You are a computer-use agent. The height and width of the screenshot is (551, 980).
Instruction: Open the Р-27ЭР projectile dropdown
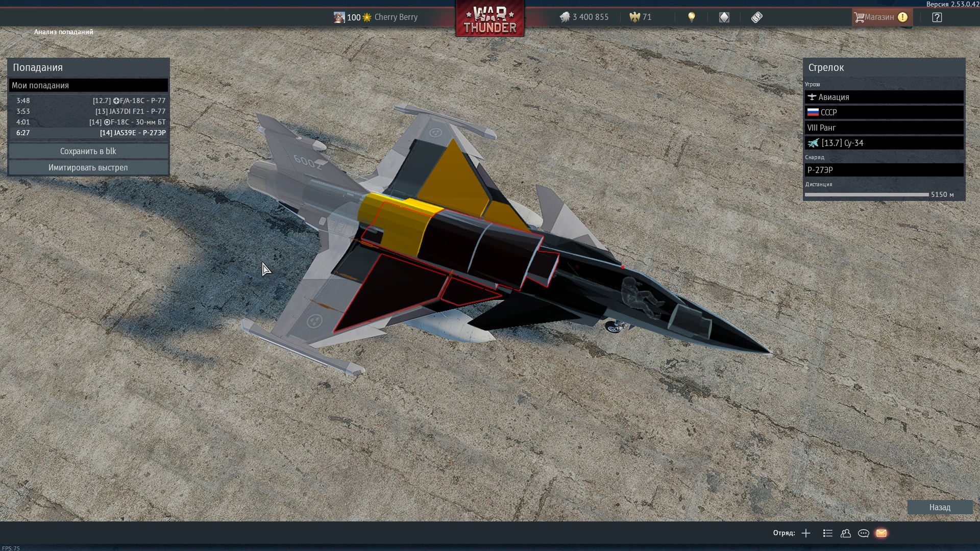point(884,170)
